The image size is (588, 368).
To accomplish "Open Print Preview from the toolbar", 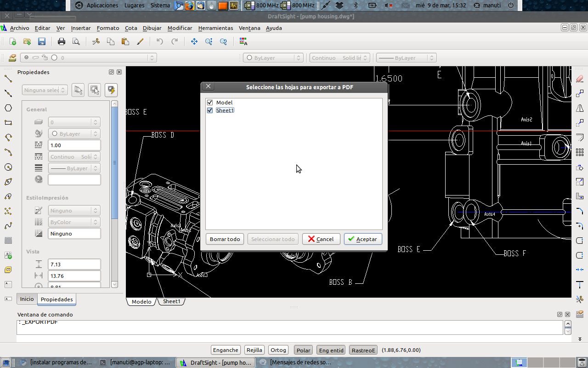I will 76,41.
